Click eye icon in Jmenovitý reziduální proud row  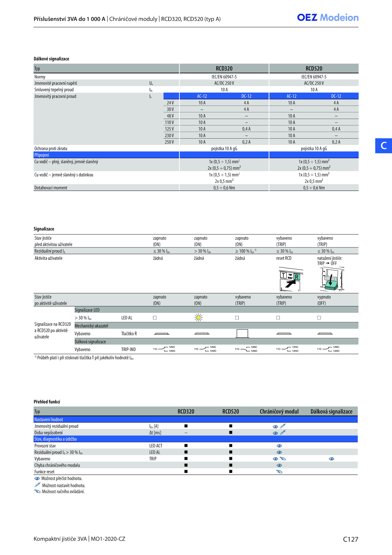tap(275, 427)
